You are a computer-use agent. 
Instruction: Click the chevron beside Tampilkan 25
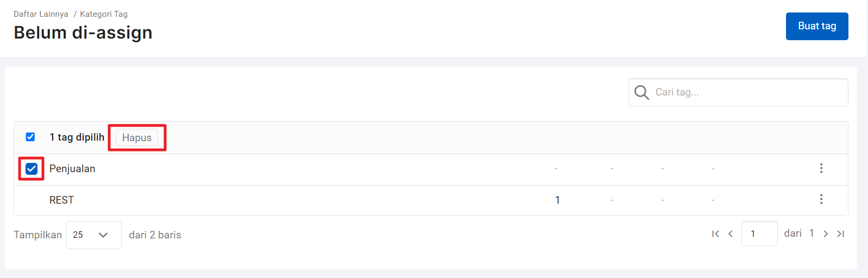(103, 235)
